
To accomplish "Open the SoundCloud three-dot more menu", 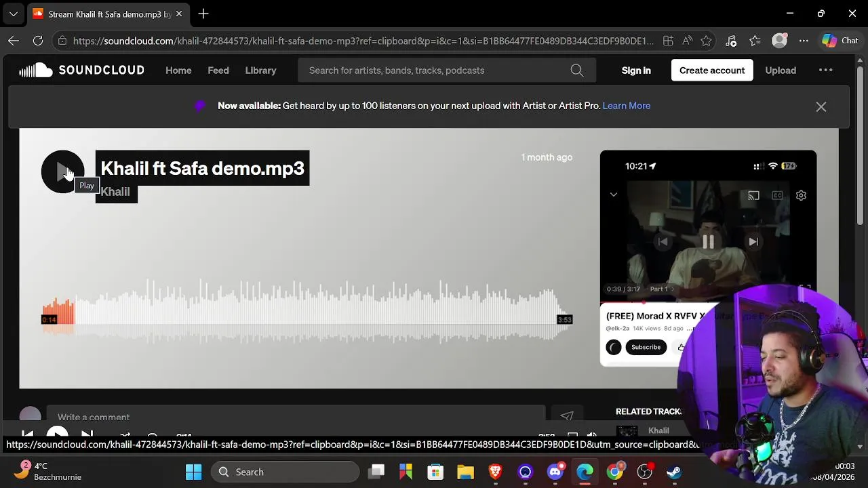I will [x=825, y=70].
